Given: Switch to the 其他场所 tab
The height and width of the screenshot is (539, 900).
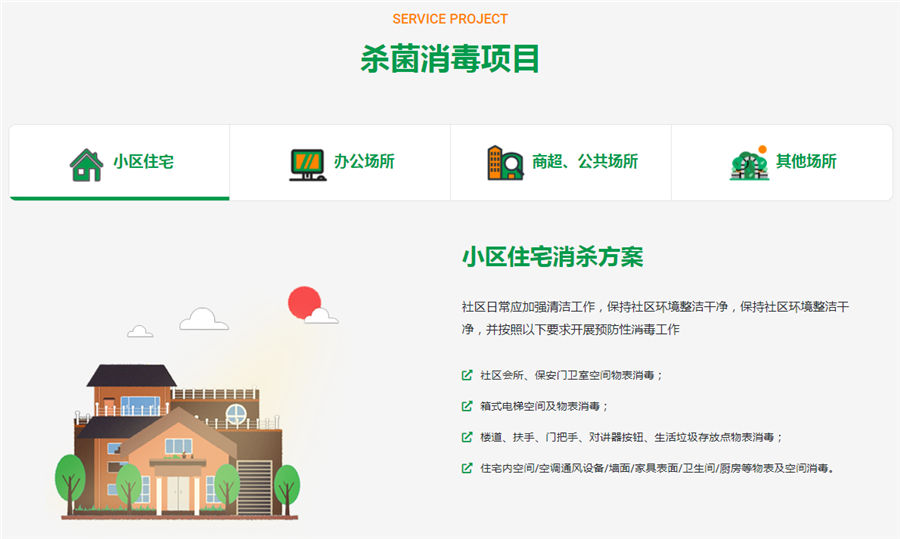Looking at the screenshot, I should (806, 162).
